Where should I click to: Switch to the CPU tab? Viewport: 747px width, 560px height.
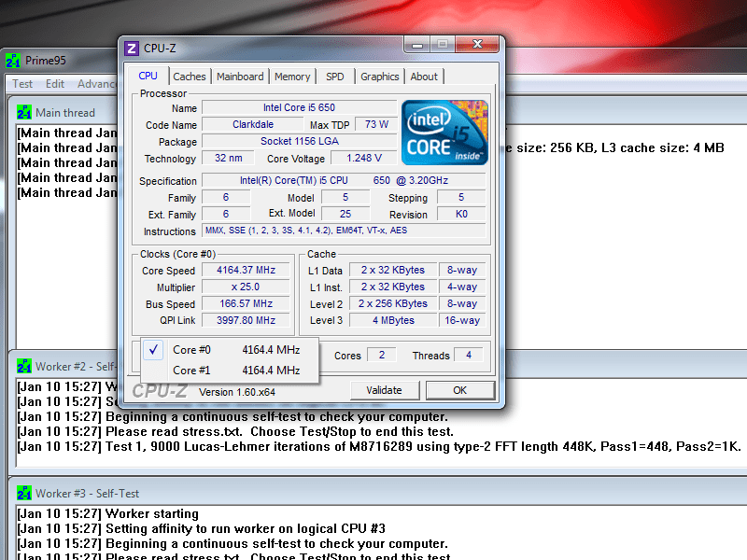(148, 76)
